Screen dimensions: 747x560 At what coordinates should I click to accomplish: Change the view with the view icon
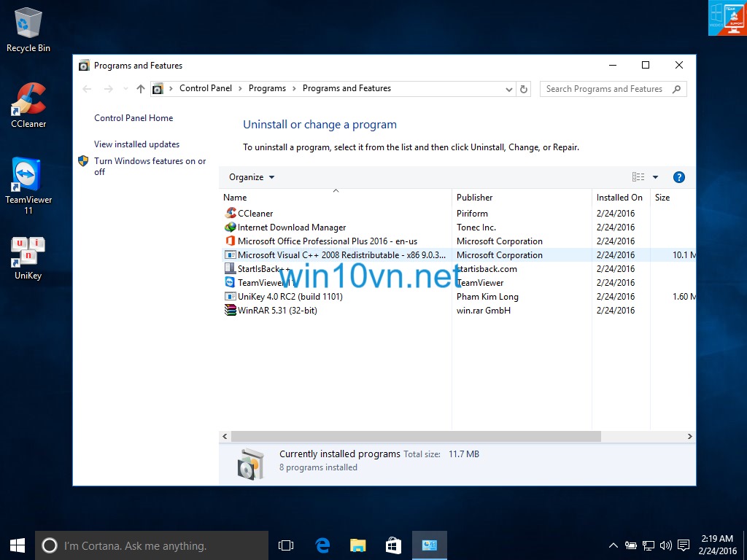[638, 177]
